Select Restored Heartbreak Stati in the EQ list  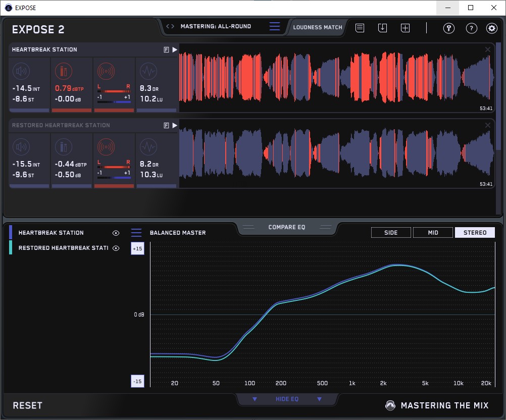click(x=63, y=248)
